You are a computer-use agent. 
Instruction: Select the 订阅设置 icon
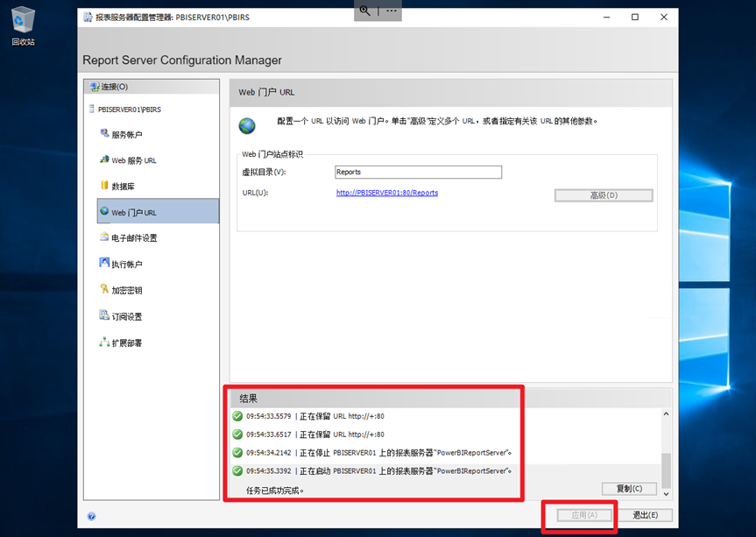click(104, 316)
